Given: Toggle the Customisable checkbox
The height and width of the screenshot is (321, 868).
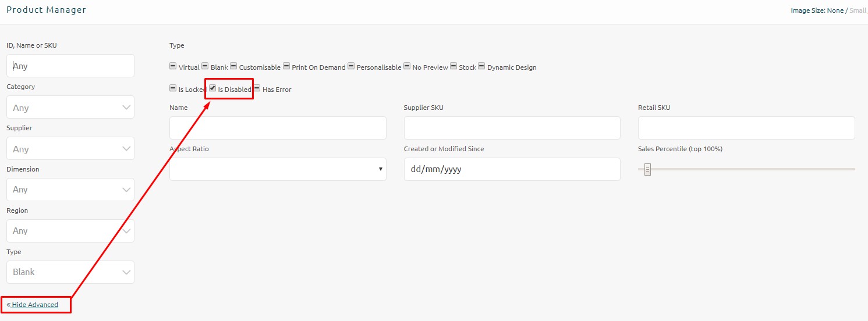Looking at the screenshot, I should [233, 66].
